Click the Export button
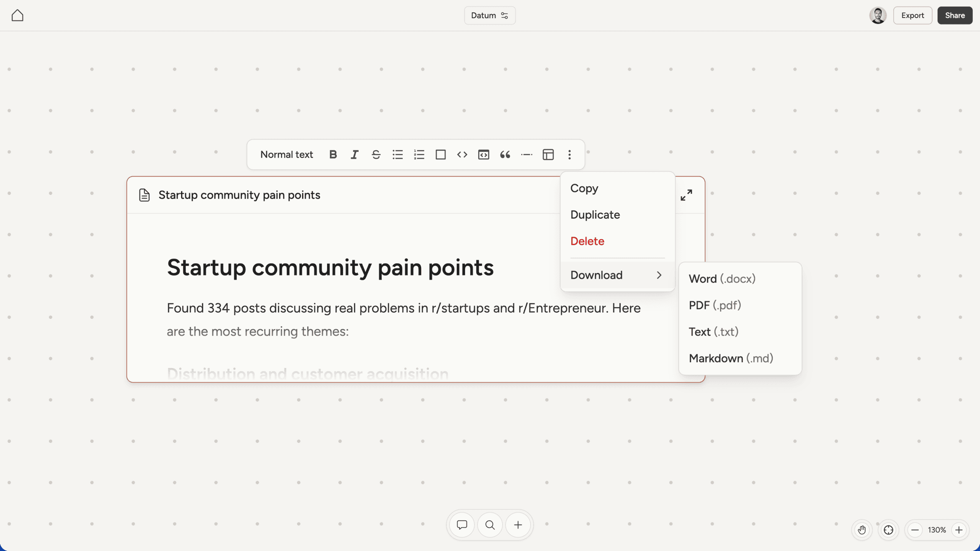 (x=913, y=15)
